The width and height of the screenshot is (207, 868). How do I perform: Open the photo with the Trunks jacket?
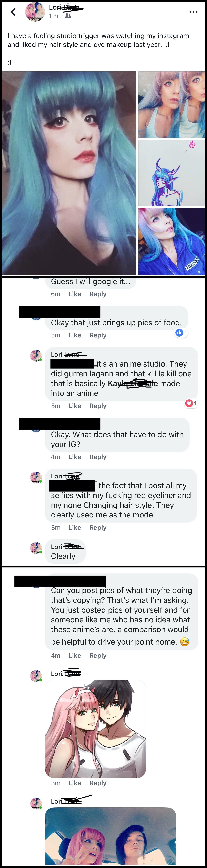pyautogui.click(x=172, y=241)
